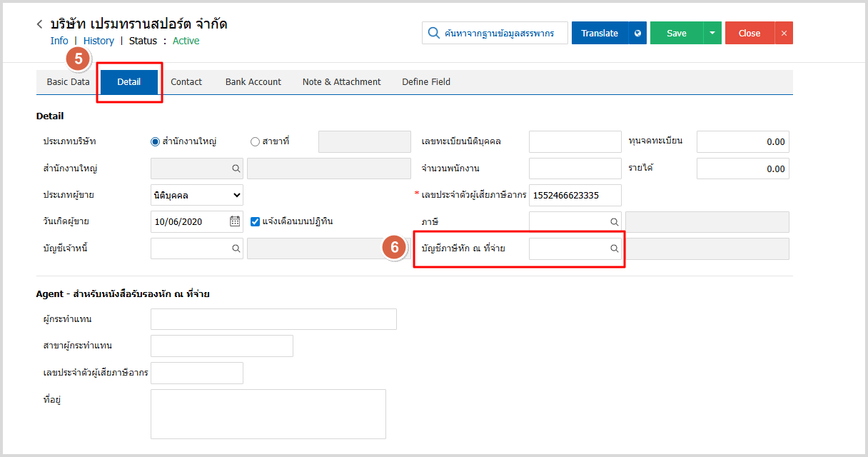Viewport: 868px width, 457px height.
Task: Expand the ประเภทผู้ขาย dropdown
Action: point(197,195)
